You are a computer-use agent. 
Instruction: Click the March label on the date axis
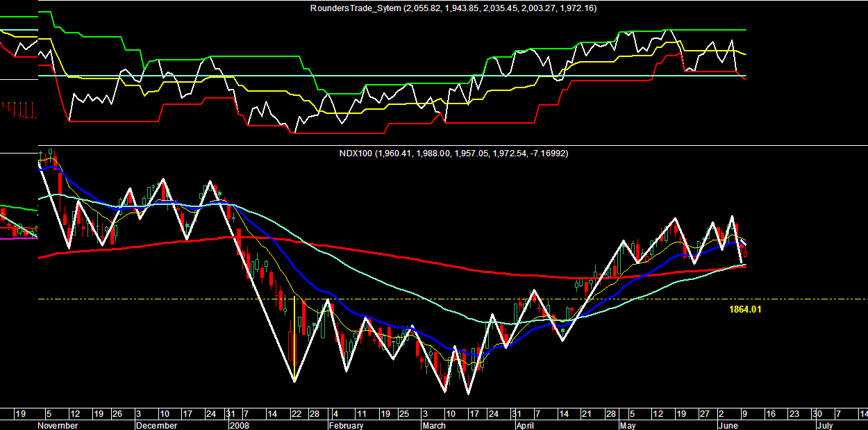point(434,425)
